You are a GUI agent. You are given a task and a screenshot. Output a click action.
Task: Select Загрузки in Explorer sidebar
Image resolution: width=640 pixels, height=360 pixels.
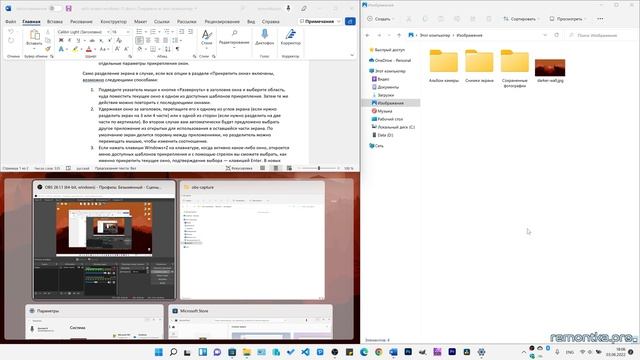[383, 95]
